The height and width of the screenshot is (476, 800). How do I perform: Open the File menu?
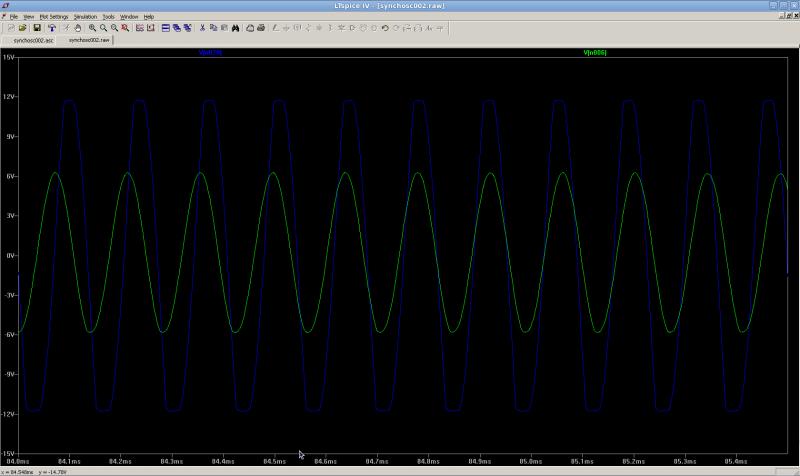(x=14, y=17)
